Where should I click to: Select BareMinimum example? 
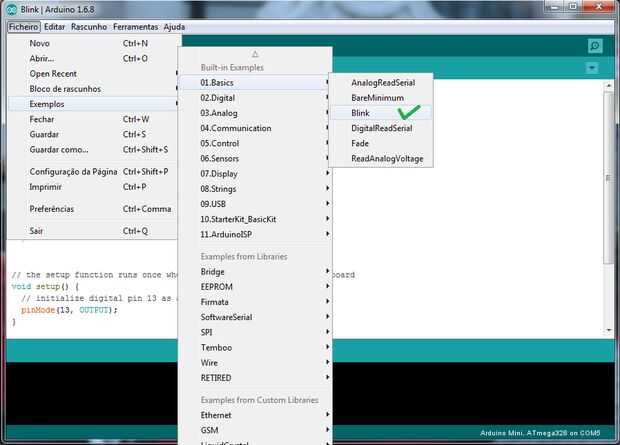381,98
